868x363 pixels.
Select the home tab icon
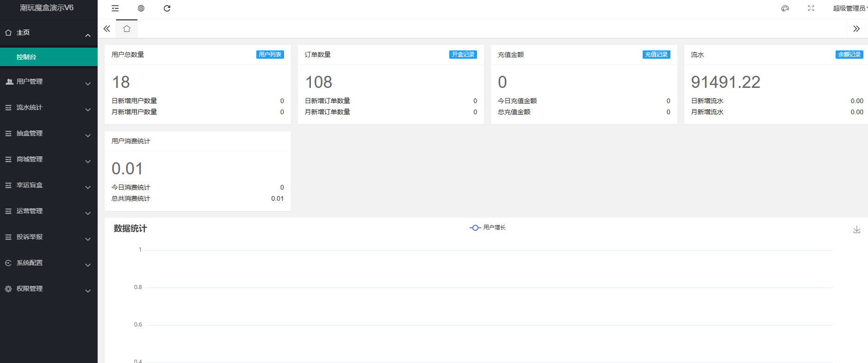[127, 29]
